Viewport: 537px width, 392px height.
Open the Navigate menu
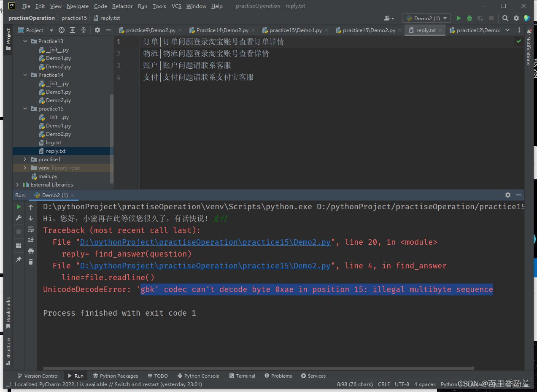(x=78, y=6)
